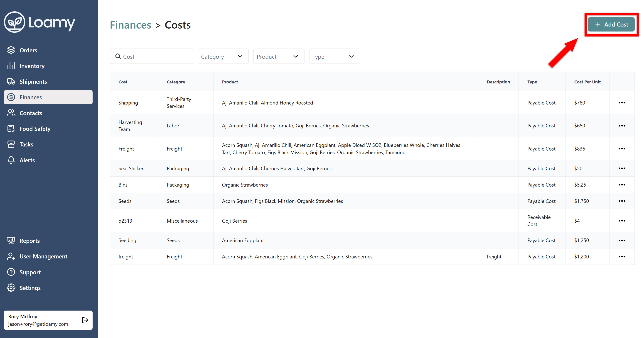Click the Add Cost button

(x=611, y=24)
